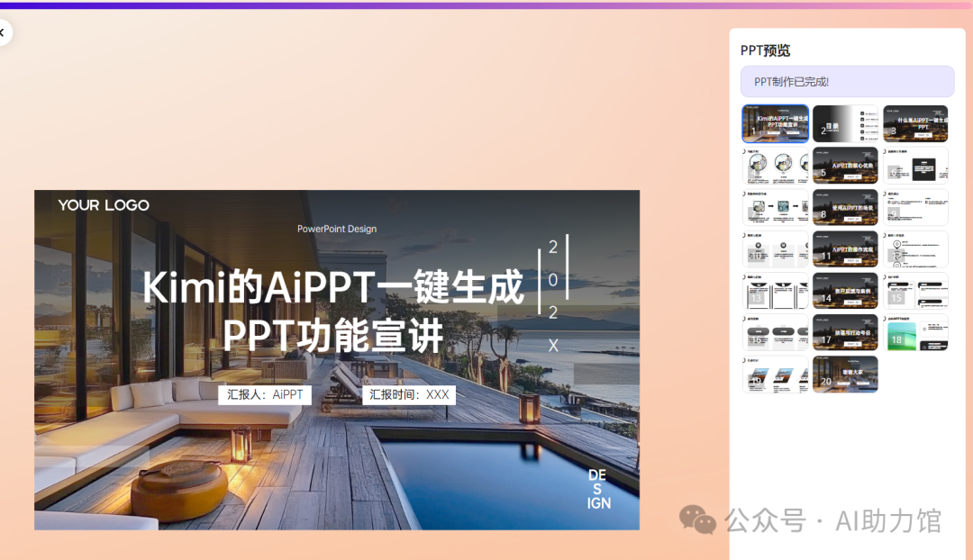The width and height of the screenshot is (973, 560).
Task: Select slide 19 thumbnail
Action: 775,374
